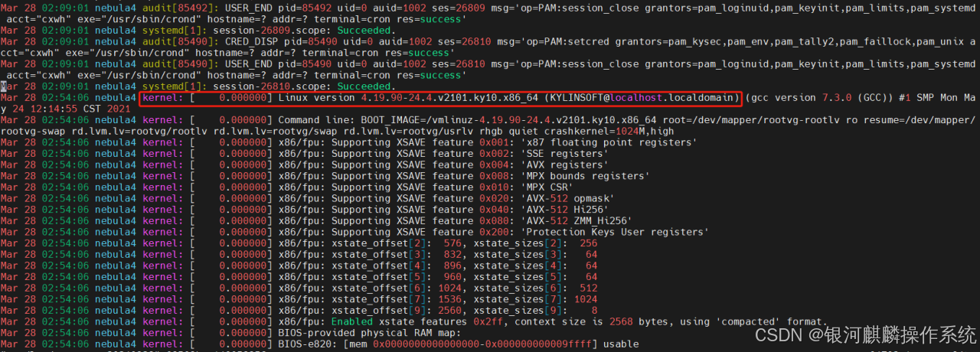Click the xstate_offset[9] value 2560

(450, 311)
